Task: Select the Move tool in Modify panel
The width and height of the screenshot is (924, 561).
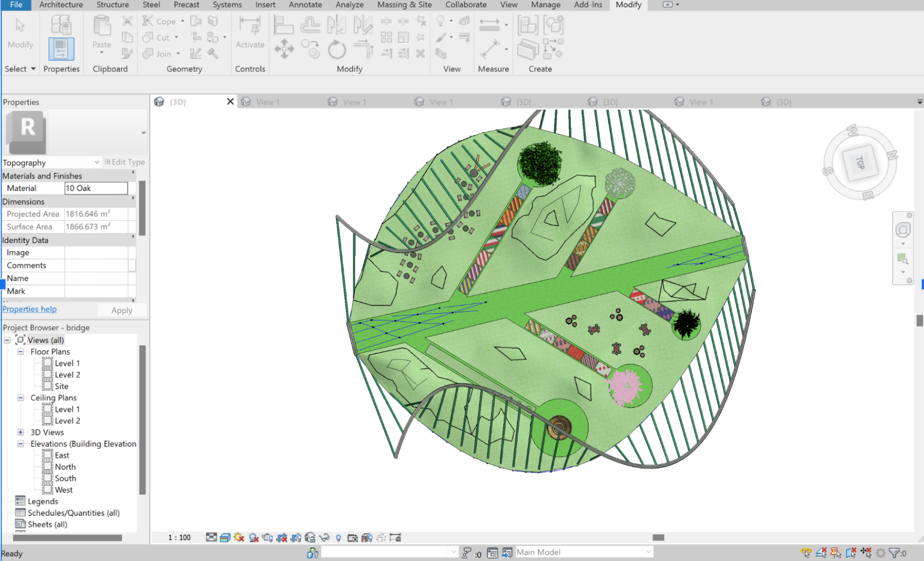Action: 284,49
